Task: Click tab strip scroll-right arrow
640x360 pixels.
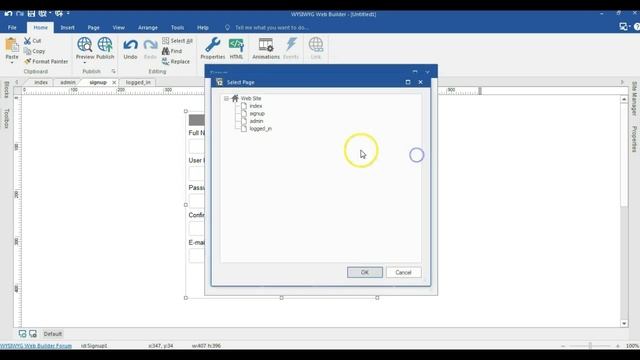Action: pos(622,82)
